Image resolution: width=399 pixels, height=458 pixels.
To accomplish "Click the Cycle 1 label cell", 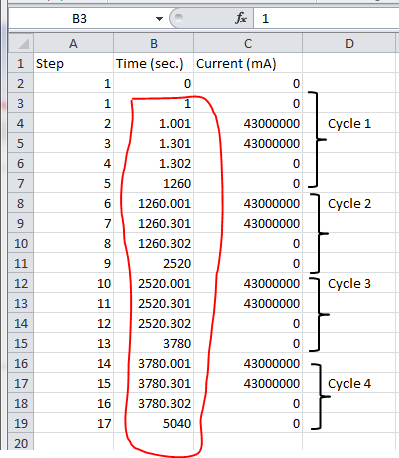I will tap(349, 123).
